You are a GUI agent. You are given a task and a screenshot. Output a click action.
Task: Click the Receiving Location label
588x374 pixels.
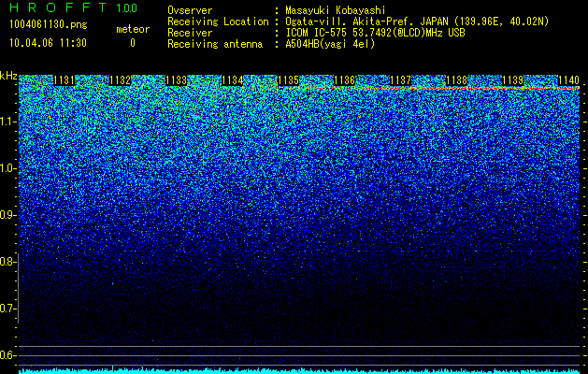point(218,22)
